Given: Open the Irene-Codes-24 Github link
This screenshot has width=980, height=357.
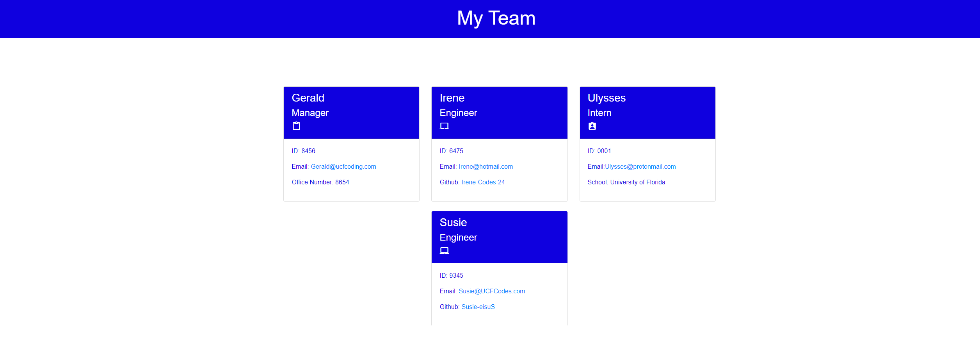Looking at the screenshot, I should (x=483, y=182).
